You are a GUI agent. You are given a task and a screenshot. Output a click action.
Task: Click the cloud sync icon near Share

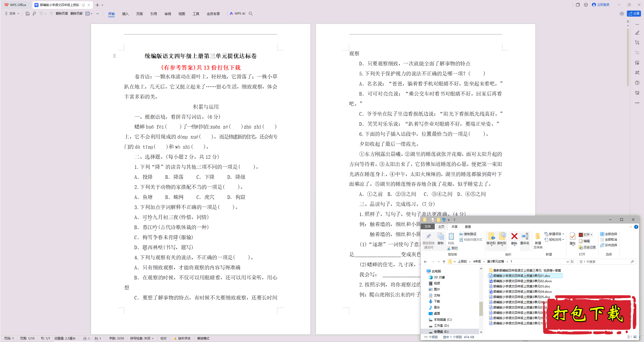pyautogui.click(x=622, y=14)
